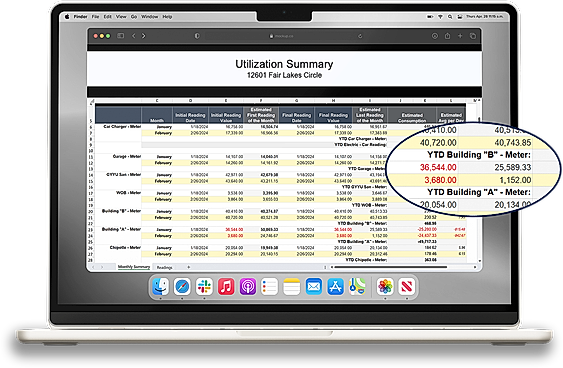Viewport: 563px width, 368px height.
Task: Open the Go menu
Action: click(134, 17)
